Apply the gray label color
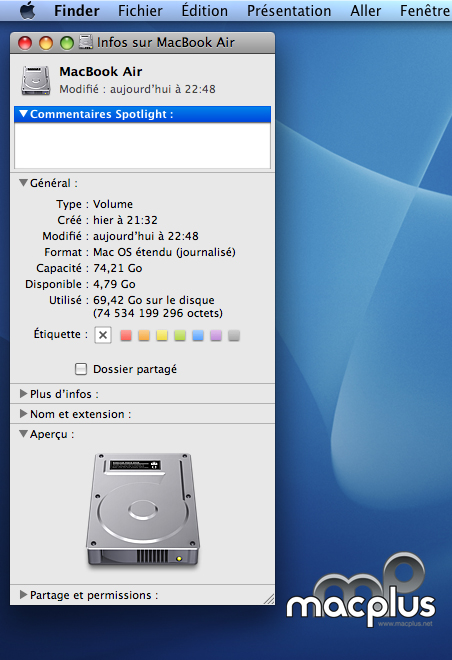 point(234,335)
